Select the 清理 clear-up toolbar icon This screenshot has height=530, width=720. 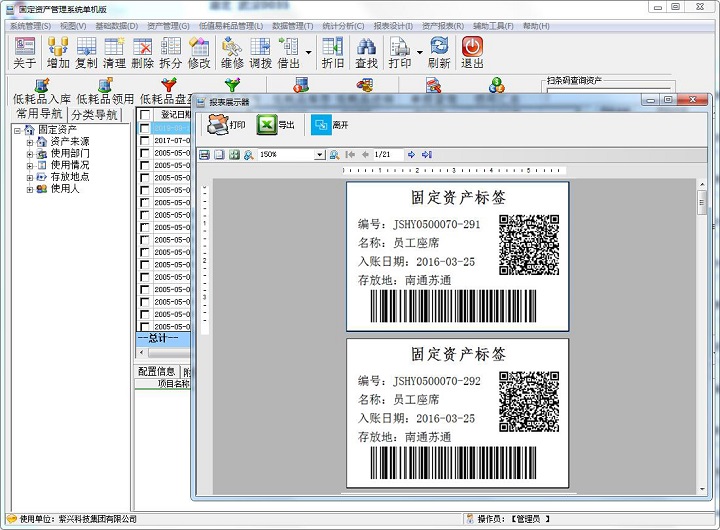(114, 53)
